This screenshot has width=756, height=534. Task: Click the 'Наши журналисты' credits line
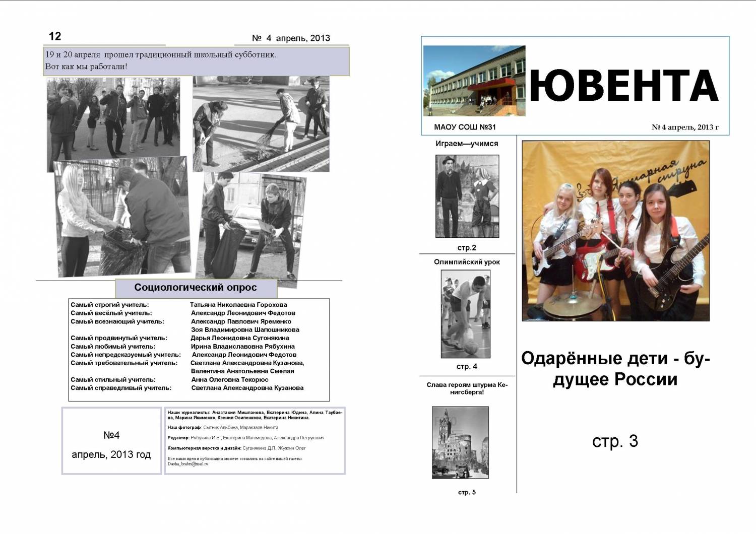click(255, 415)
